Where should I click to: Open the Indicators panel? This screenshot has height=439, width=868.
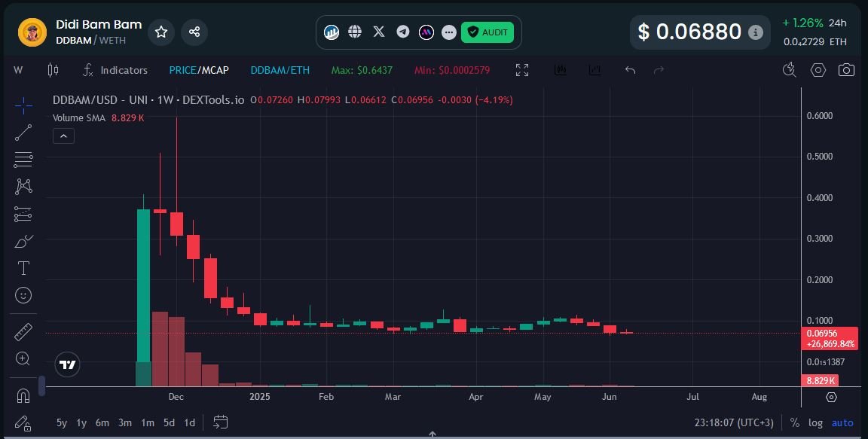115,70
